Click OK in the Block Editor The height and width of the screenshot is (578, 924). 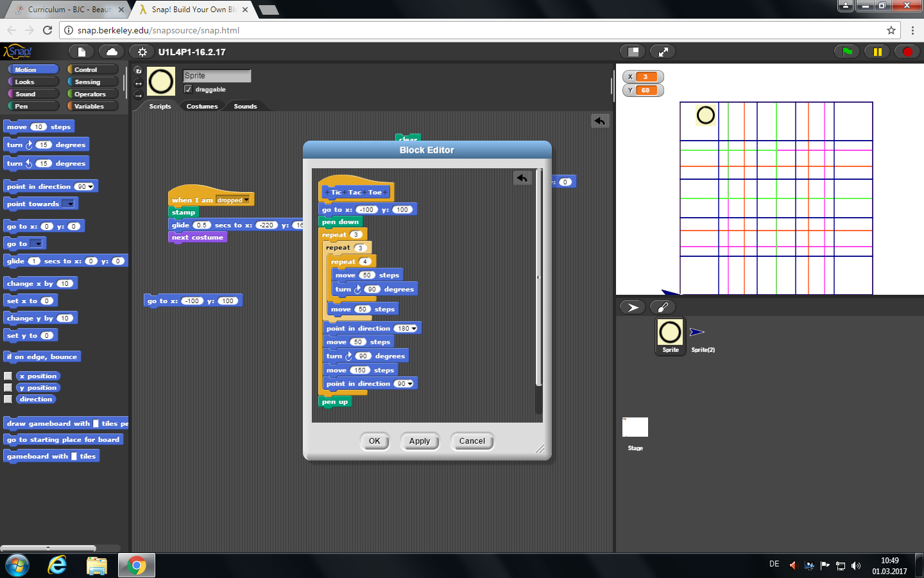pyautogui.click(x=375, y=441)
